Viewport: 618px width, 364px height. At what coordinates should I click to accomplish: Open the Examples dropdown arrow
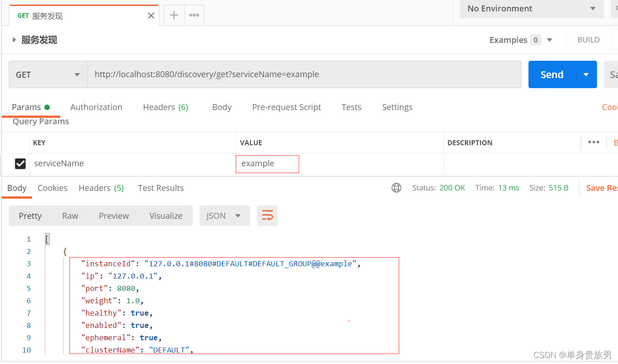tap(549, 40)
